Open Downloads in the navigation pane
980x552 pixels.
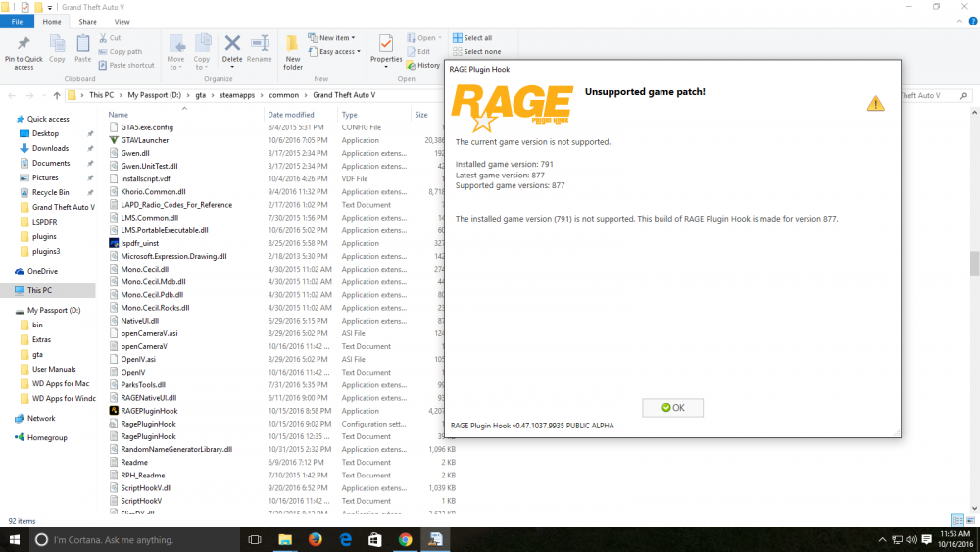tap(50, 148)
